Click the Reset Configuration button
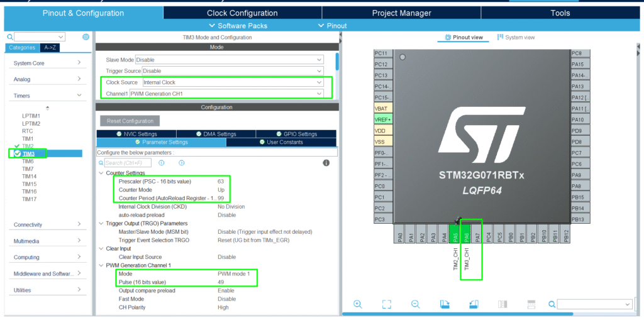This screenshot has height=320, width=644. [130, 121]
